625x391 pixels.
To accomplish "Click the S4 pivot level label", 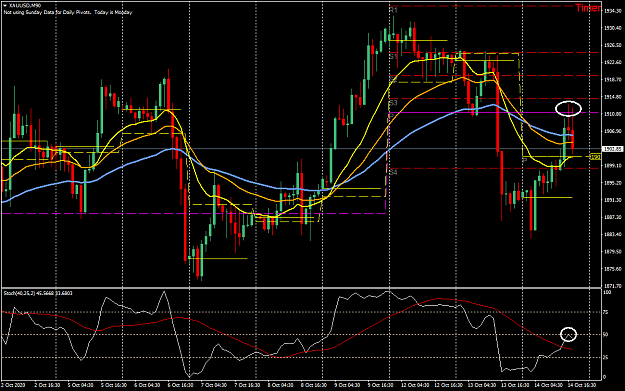I will click(393, 173).
